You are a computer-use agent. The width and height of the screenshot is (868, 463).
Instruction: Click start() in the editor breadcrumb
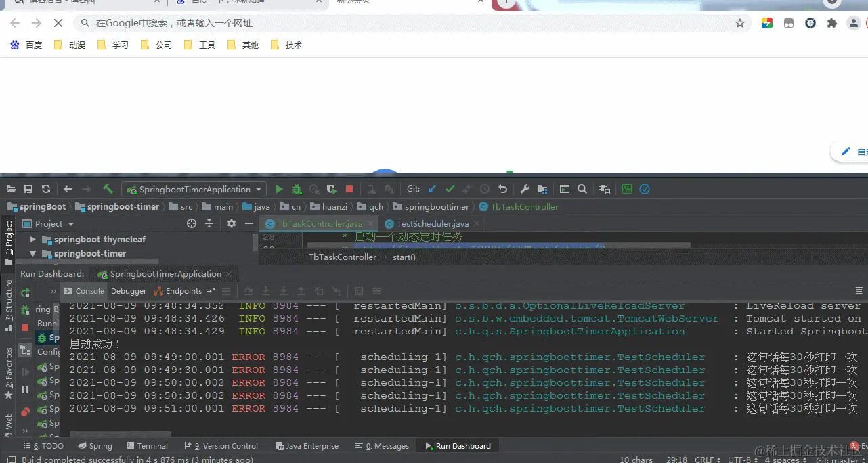(x=404, y=257)
